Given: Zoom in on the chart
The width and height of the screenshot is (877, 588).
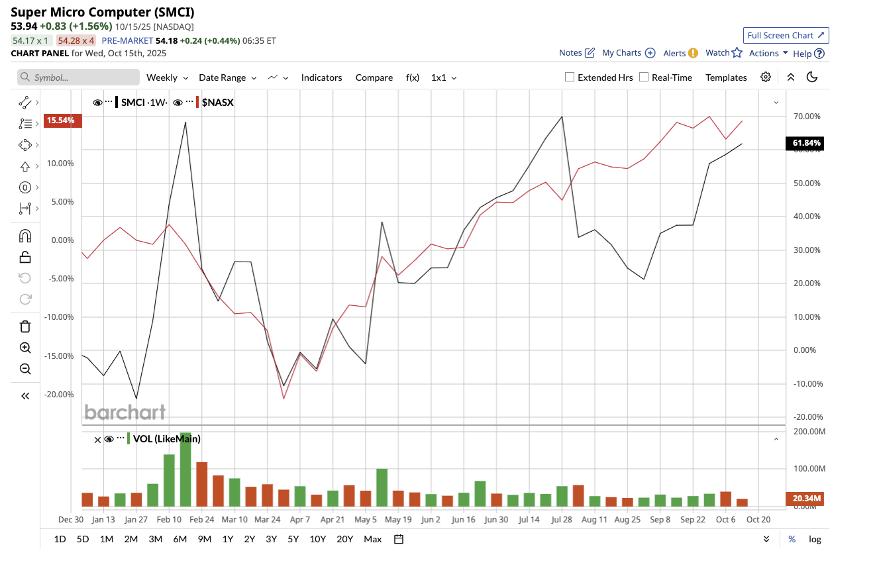Looking at the screenshot, I should [x=25, y=348].
